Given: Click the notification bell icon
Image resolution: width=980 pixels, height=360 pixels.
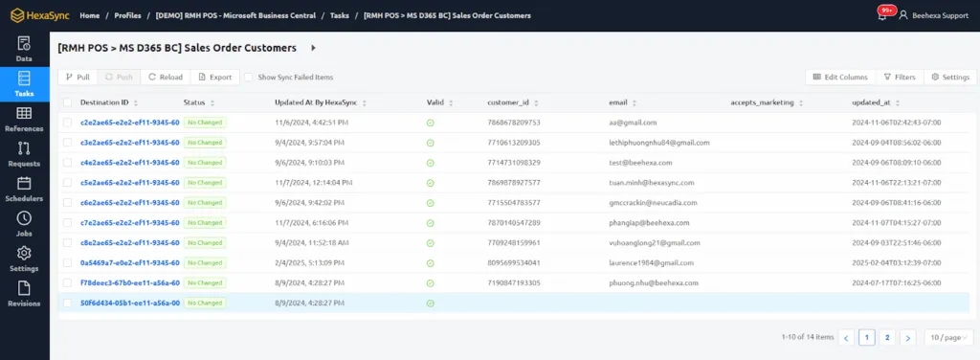Looking at the screenshot, I should pos(881,15).
